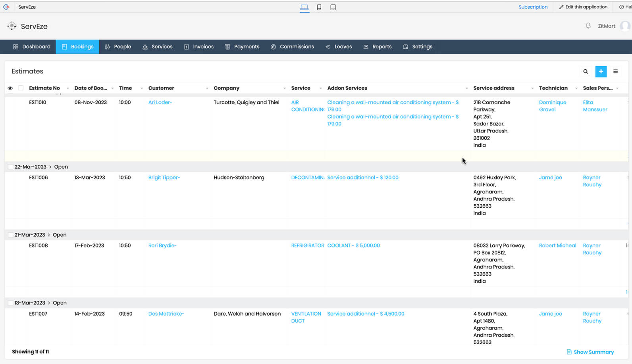
Task: Click the blue plus add estimate button
Action: pyautogui.click(x=601, y=72)
